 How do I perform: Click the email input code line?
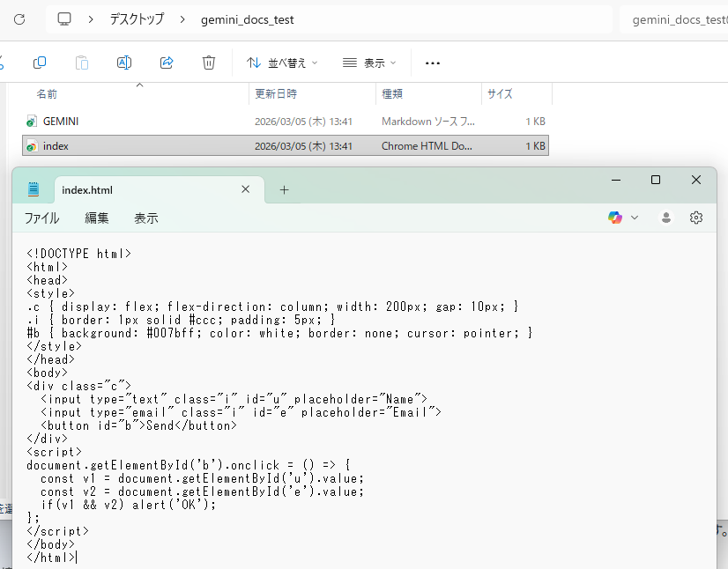tap(241, 412)
